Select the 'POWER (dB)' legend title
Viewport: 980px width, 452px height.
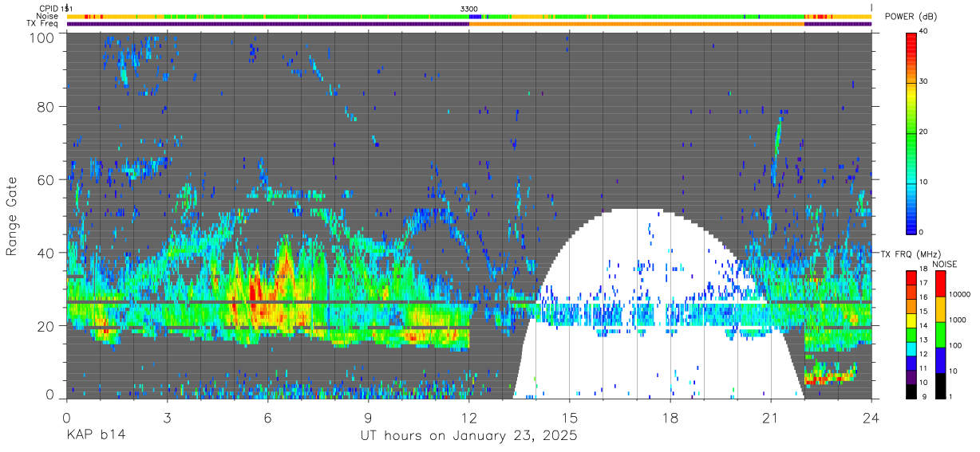click(x=911, y=17)
